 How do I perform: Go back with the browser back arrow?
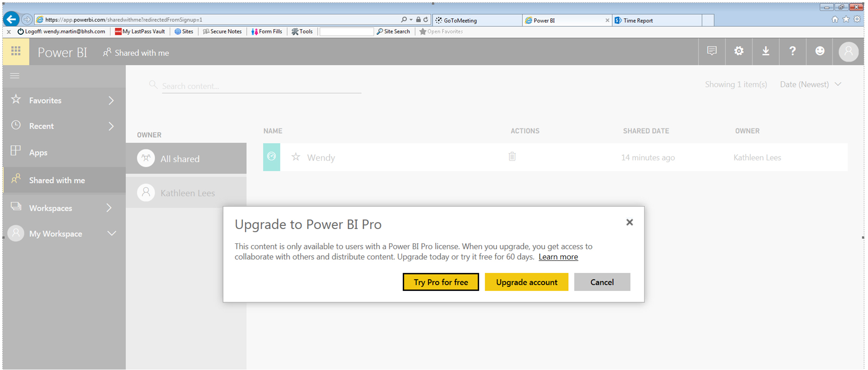[x=11, y=19]
